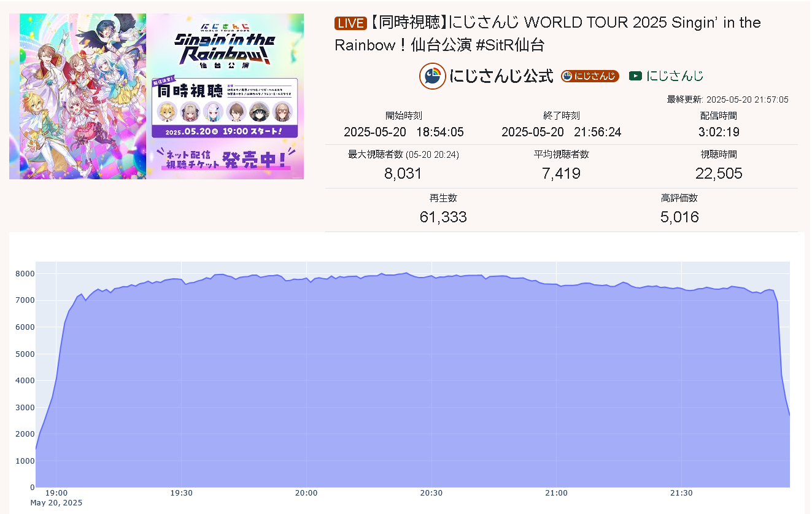This screenshot has height=514, width=812.
Task: Click the 配信時間 value 3:02:19
Action: [719, 132]
